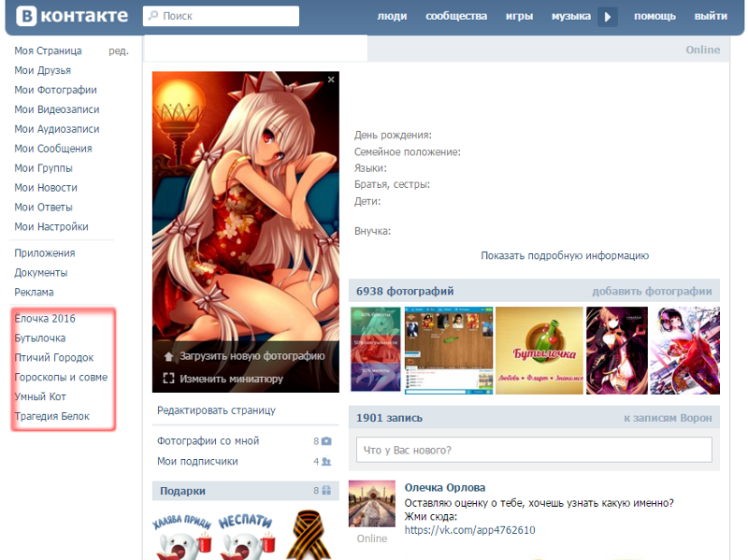This screenshot has width=748, height=560.
Task: Open Мои Настройки in the sidebar
Action: click(x=51, y=227)
